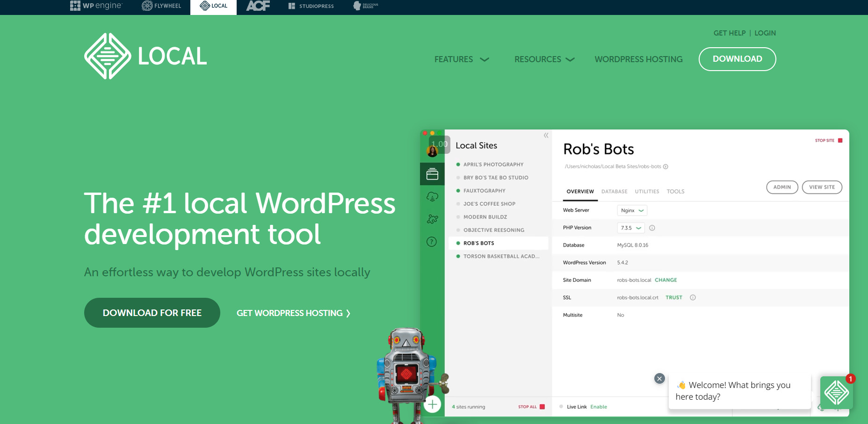Expand the Resources menu

(x=544, y=59)
